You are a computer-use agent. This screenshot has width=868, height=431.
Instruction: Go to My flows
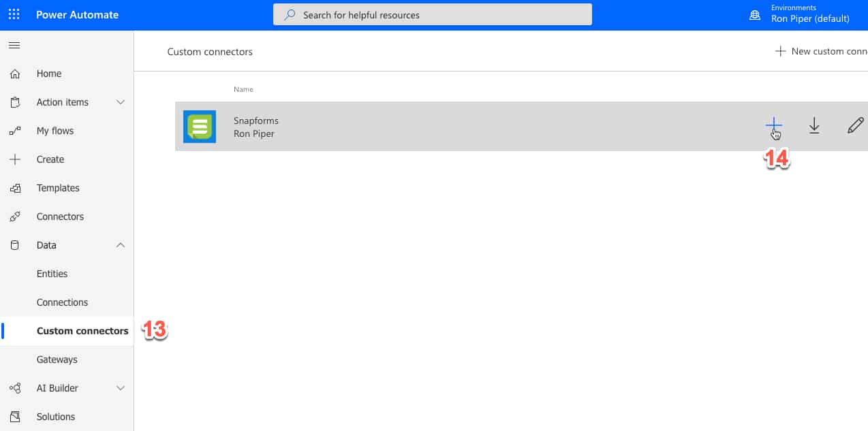click(55, 131)
